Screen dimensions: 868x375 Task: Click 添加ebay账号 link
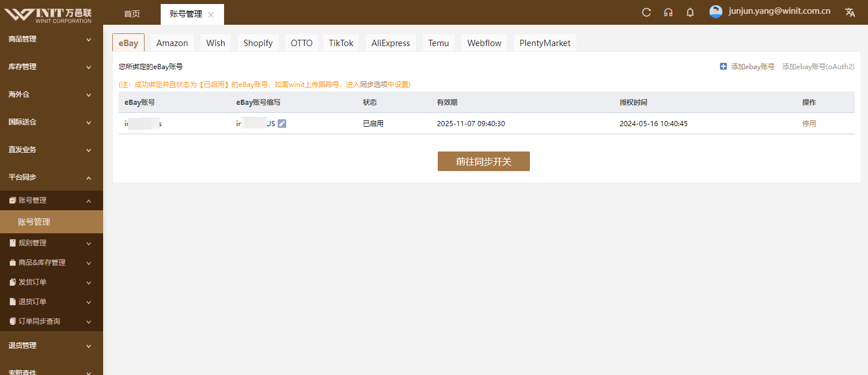(752, 67)
